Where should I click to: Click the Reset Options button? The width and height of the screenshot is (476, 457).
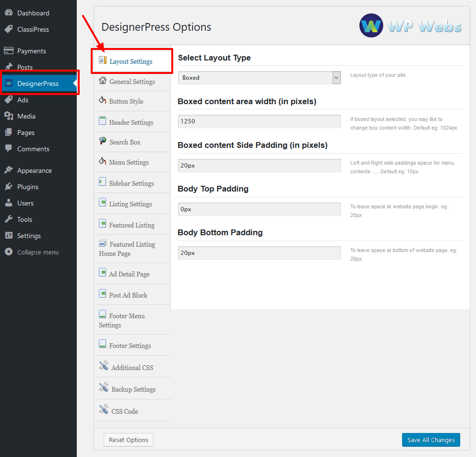(x=129, y=440)
